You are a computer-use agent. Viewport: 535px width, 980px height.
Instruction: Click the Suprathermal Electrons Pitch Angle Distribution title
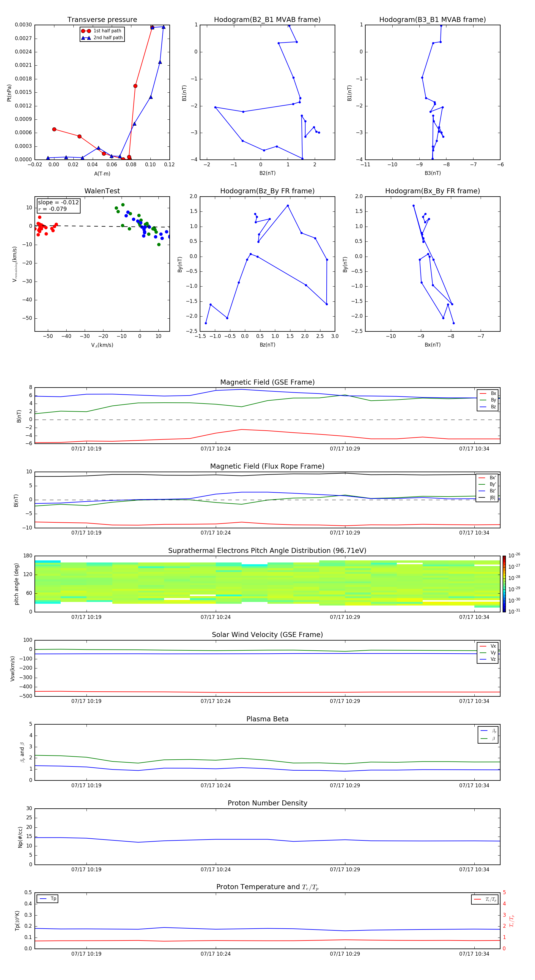click(267, 551)
